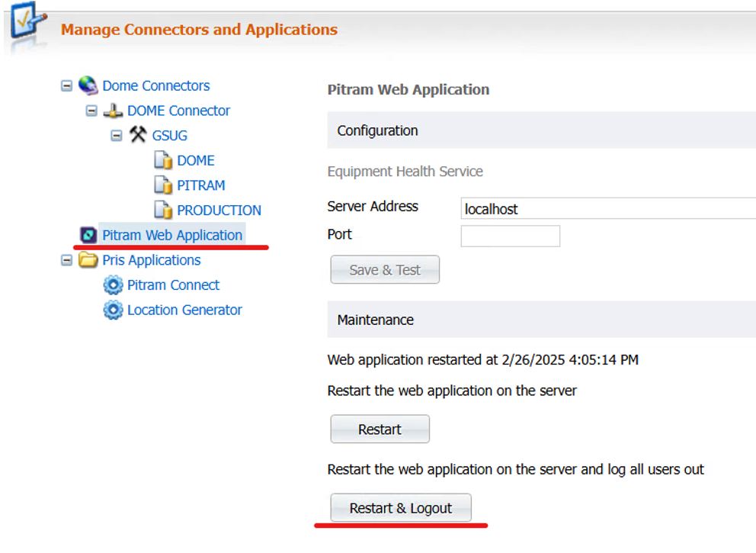The width and height of the screenshot is (756, 553).
Task: Collapse the Pris Applications folder node
Action: click(x=67, y=260)
